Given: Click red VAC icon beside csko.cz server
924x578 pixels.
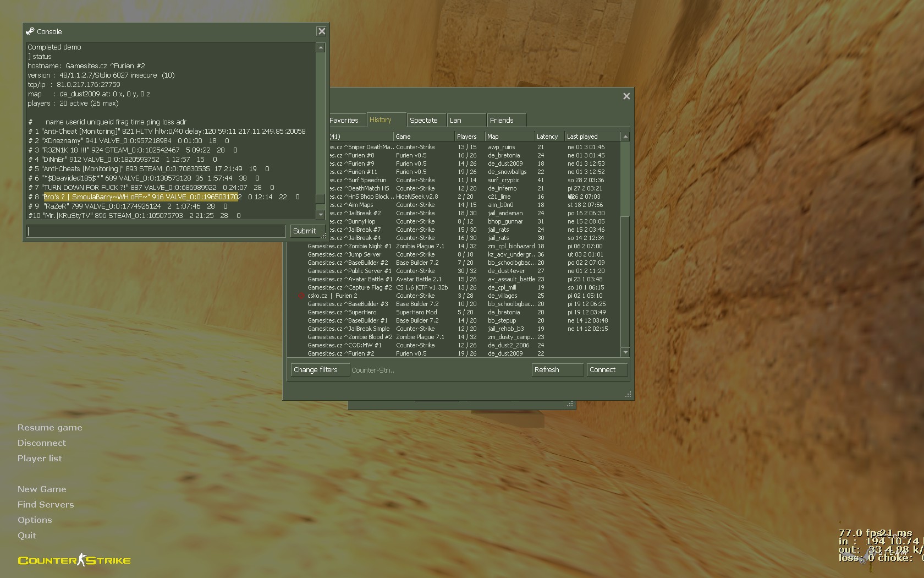Looking at the screenshot, I should 301,296.
